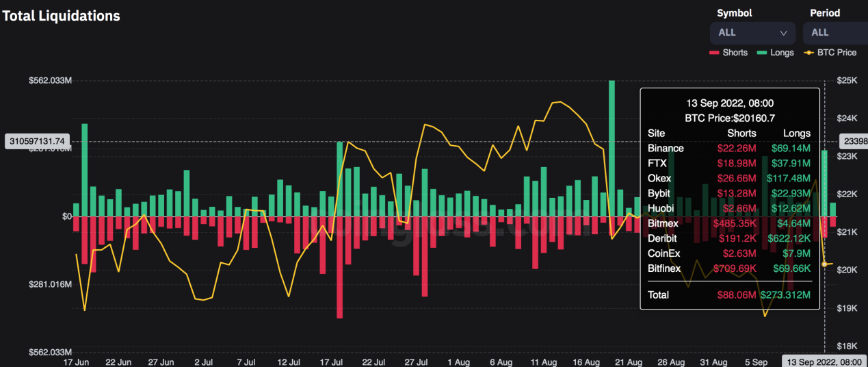Image resolution: width=868 pixels, height=367 pixels.
Task: Click the $273.312M total longs value
Action: tap(785, 295)
